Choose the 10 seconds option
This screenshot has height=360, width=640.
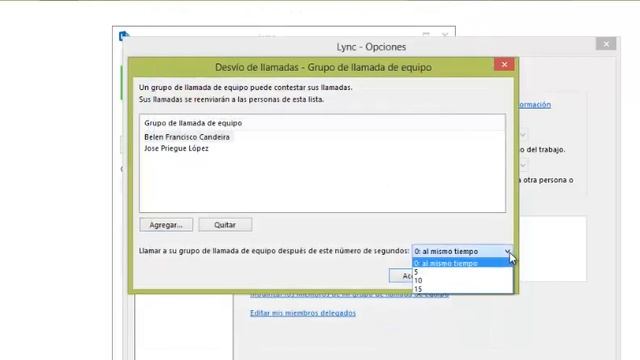[x=462, y=281]
